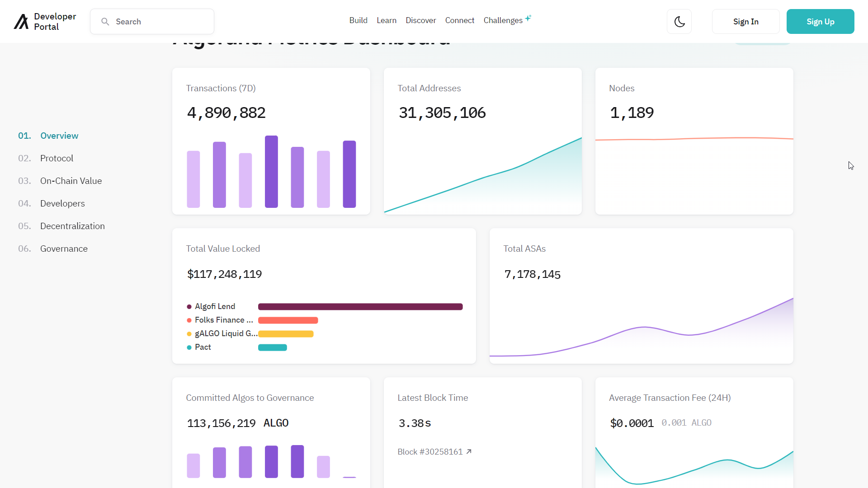Click the Algofi Lend TVL bar
868x488 pixels.
[x=360, y=307]
